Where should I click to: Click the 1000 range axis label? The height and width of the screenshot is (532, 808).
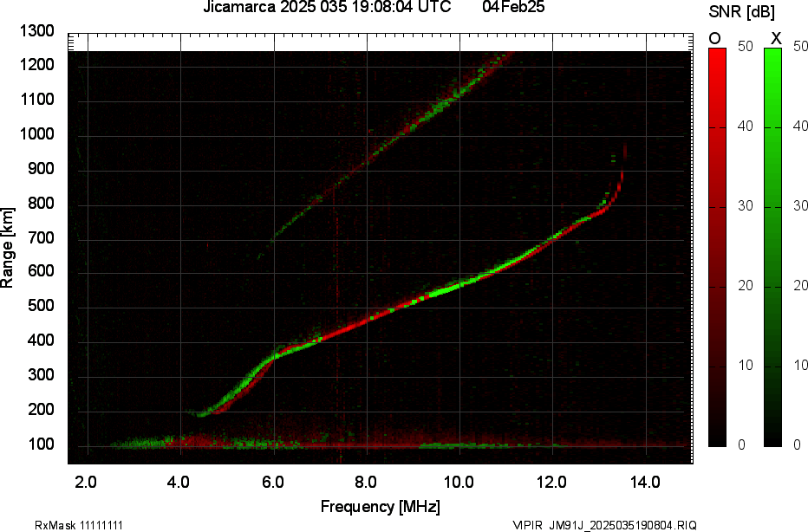click(x=36, y=134)
